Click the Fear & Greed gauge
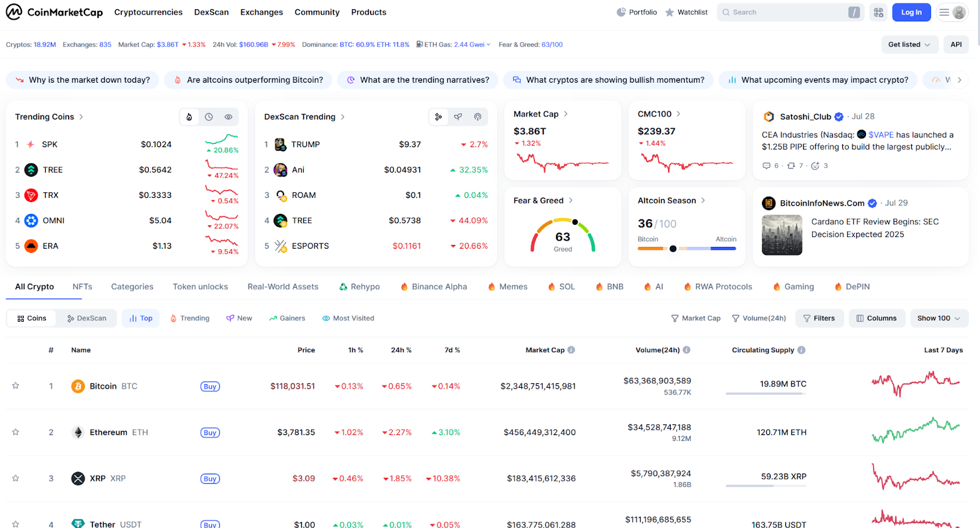 (563, 236)
